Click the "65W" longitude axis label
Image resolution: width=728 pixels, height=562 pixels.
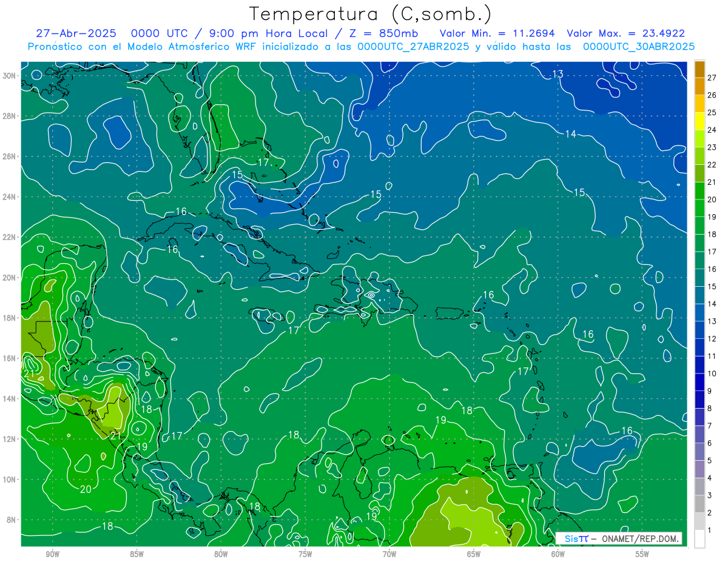474,554
